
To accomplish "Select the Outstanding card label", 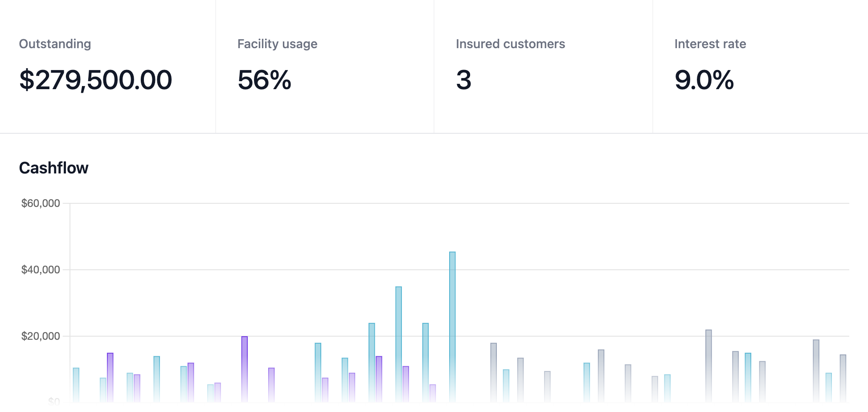I will click(x=55, y=44).
